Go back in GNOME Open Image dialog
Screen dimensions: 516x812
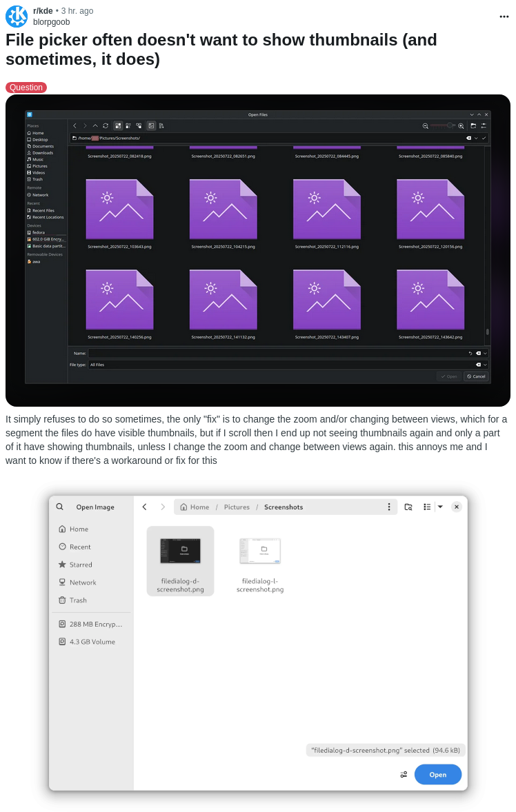145,507
